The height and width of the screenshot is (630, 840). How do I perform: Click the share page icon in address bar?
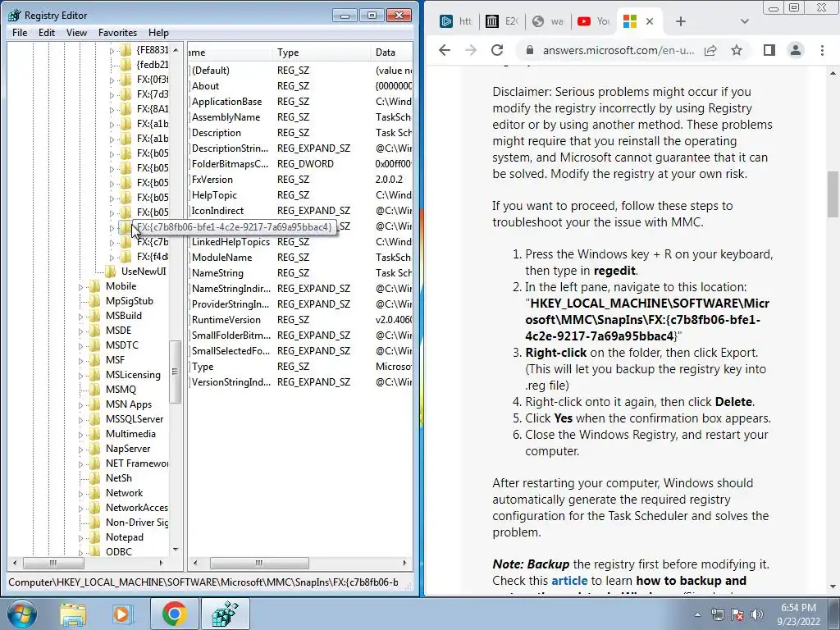tap(711, 50)
